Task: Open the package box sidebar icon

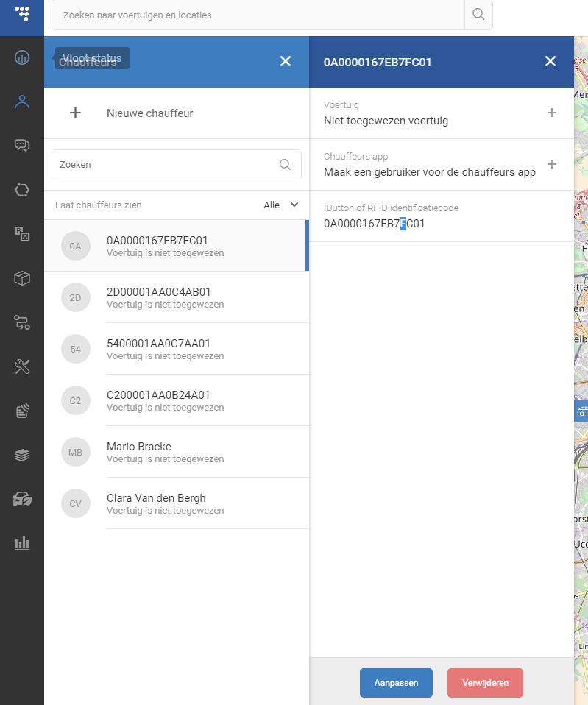Action: [22, 278]
